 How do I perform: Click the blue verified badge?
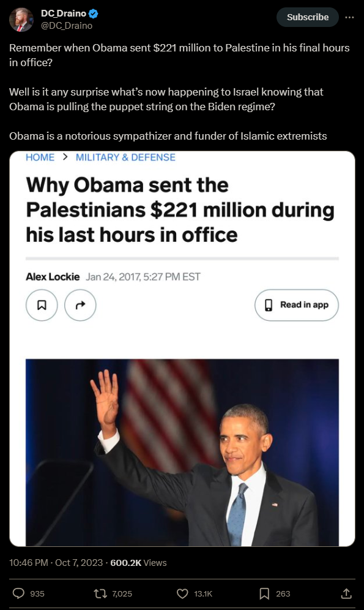point(93,13)
